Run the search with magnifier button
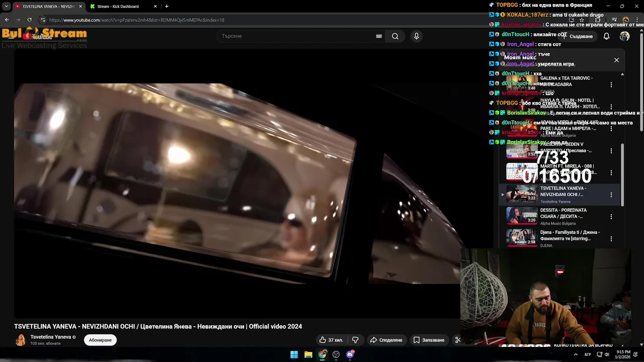The width and height of the screenshot is (644, 362). (x=395, y=36)
